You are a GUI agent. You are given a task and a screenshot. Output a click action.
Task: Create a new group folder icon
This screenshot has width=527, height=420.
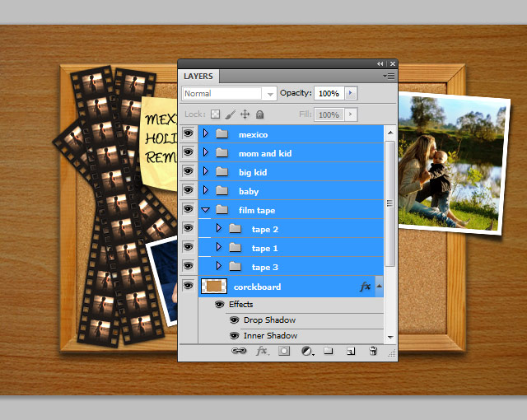[328, 351]
